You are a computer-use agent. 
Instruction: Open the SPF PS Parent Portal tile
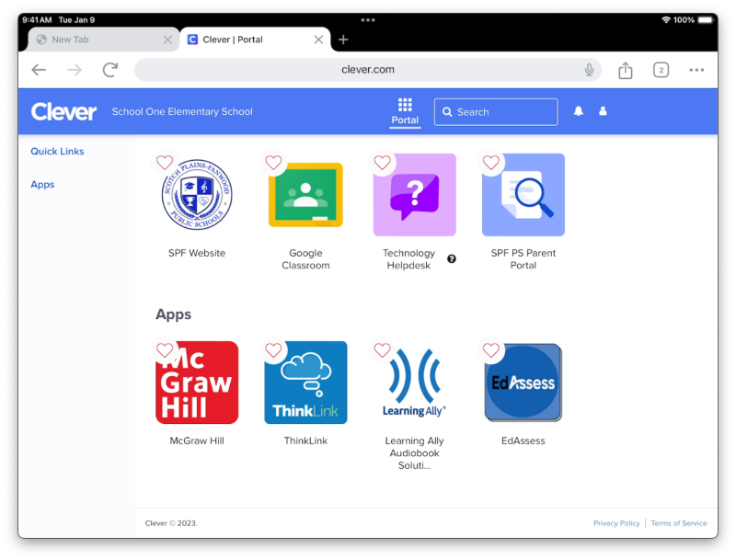click(x=523, y=196)
